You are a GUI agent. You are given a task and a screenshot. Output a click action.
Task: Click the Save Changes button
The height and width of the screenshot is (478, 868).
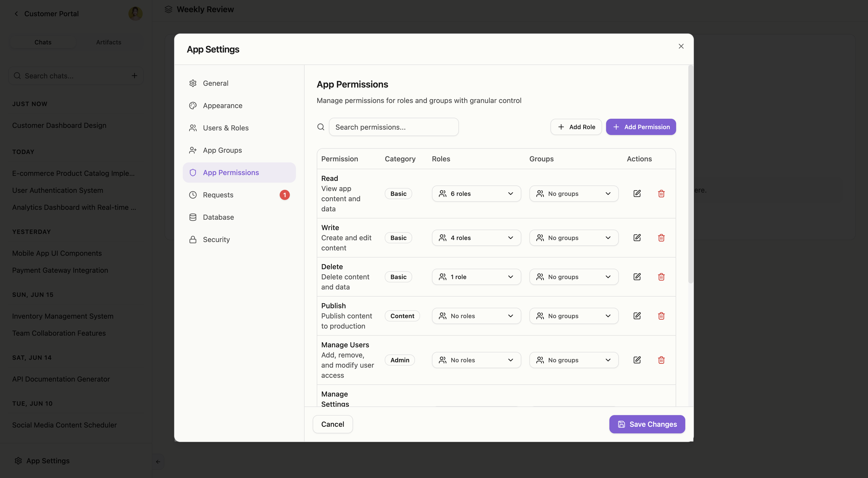(647, 424)
